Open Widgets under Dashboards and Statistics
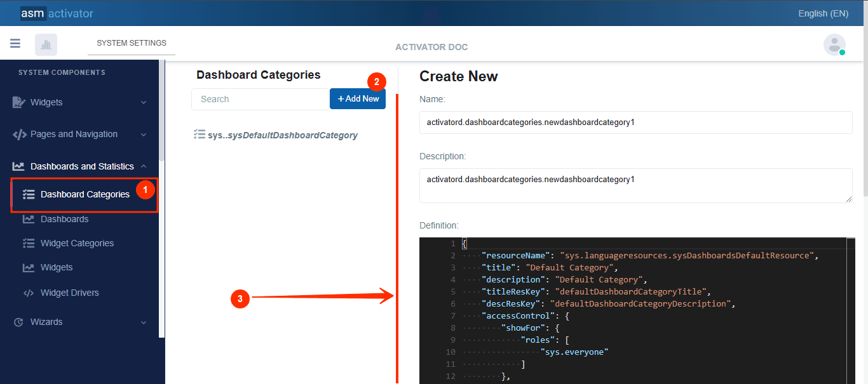Screen dimensions: 868x384 point(57,267)
